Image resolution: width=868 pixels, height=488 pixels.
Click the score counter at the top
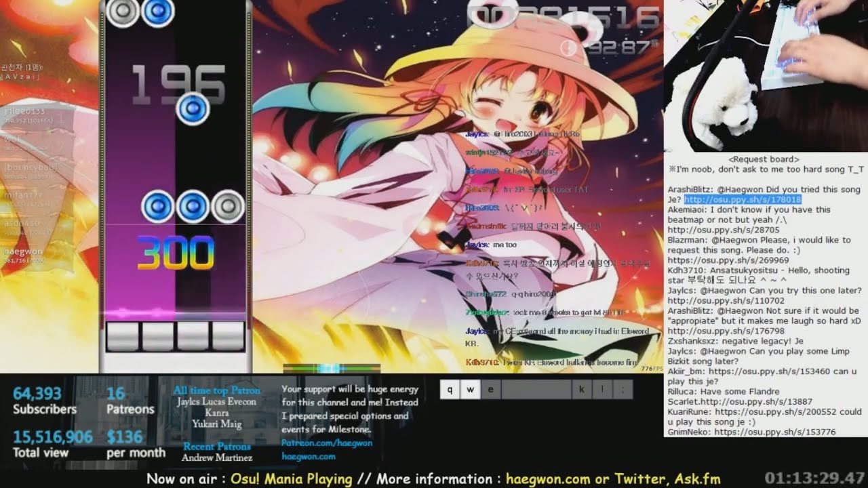[566, 17]
